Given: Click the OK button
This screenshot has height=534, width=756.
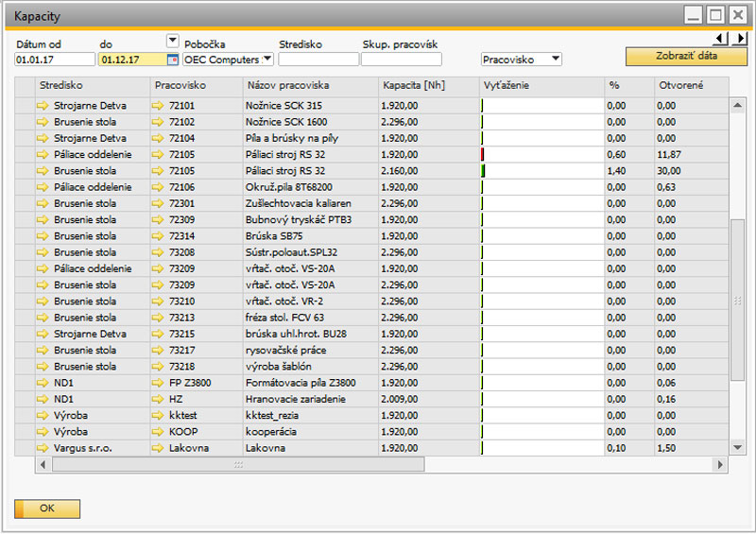Looking at the screenshot, I should click(47, 508).
